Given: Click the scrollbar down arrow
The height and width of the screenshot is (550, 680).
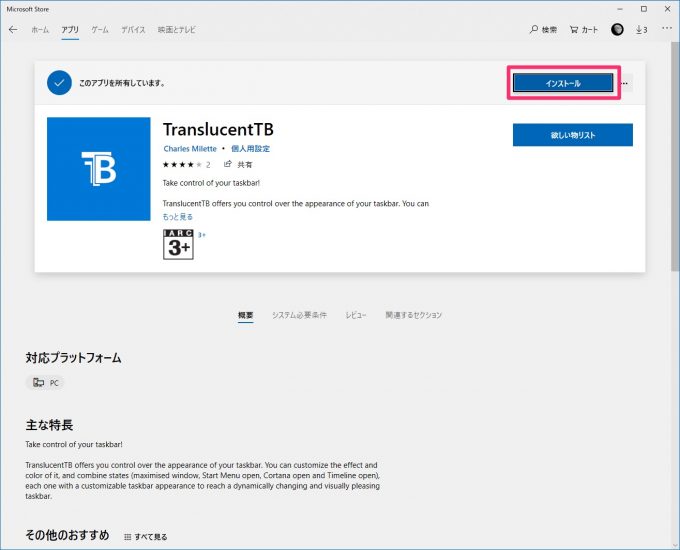Looking at the screenshot, I should click(675, 545).
